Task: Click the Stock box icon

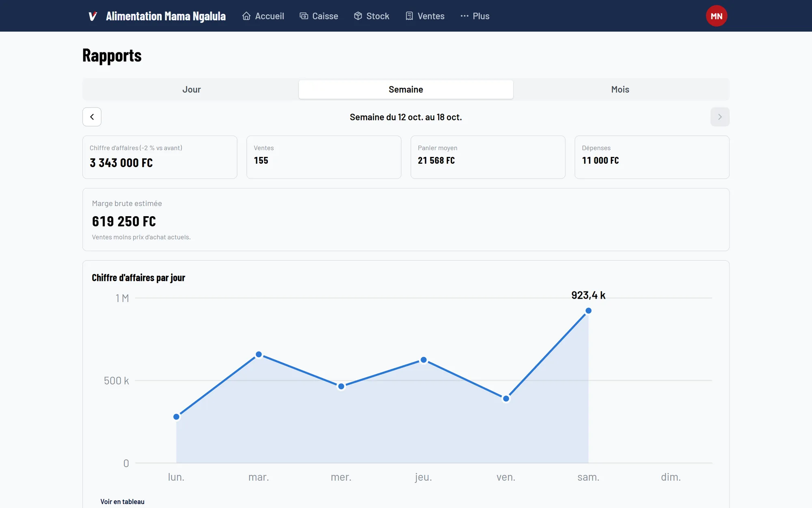Action: coord(358,16)
